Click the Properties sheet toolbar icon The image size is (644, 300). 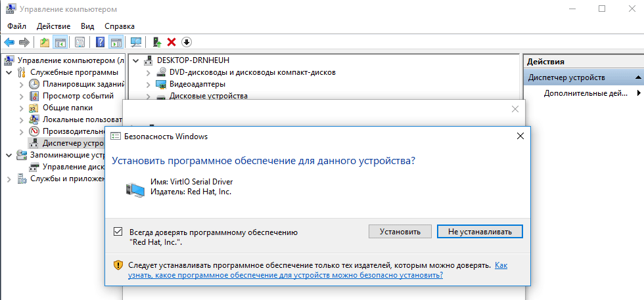coord(80,42)
